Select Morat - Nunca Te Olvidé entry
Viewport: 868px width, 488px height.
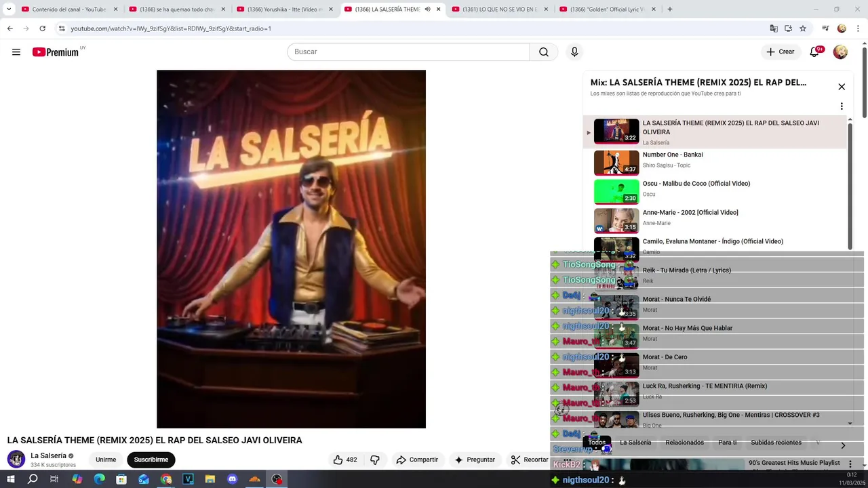coord(715,307)
